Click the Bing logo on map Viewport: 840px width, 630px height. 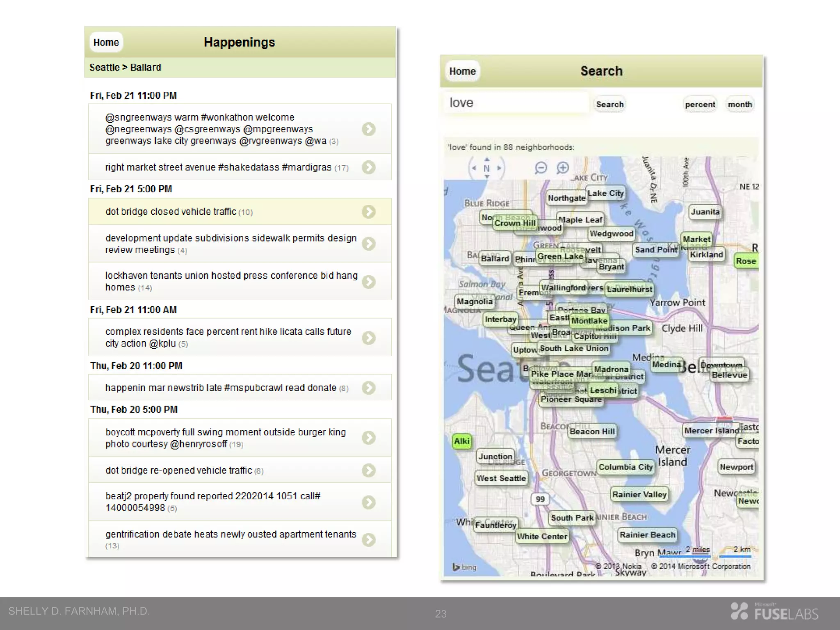tap(464, 567)
